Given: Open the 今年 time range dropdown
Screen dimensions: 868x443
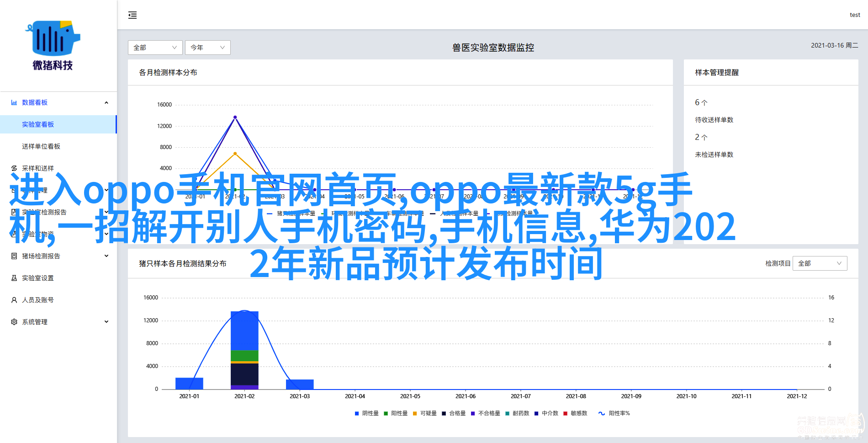Looking at the screenshot, I should coord(208,48).
